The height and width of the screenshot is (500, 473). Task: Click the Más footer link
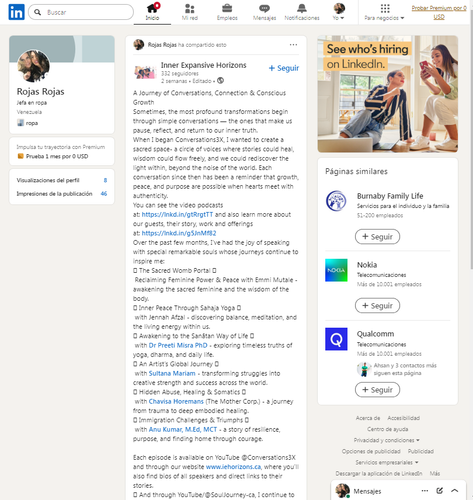coord(435,473)
